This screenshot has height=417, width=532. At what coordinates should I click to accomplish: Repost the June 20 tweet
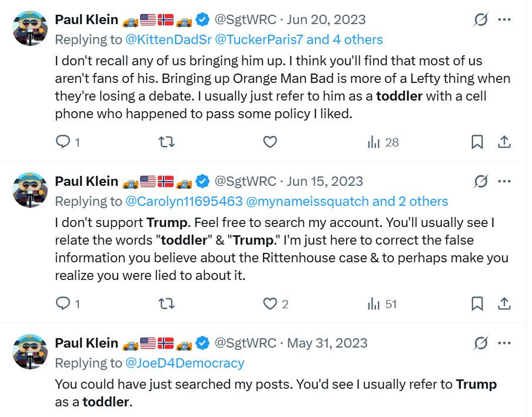[x=167, y=142]
